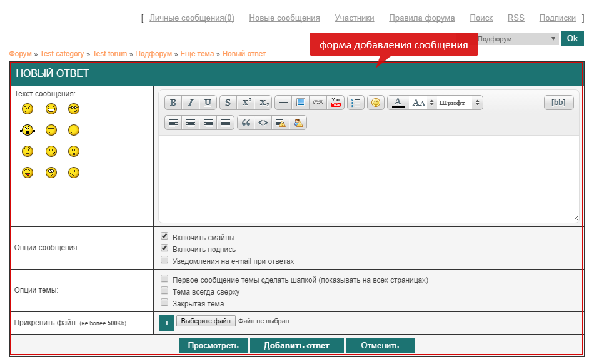594x364 pixels.
Task: Open 'Правила форума' in the top menu
Action: pyautogui.click(x=421, y=18)
